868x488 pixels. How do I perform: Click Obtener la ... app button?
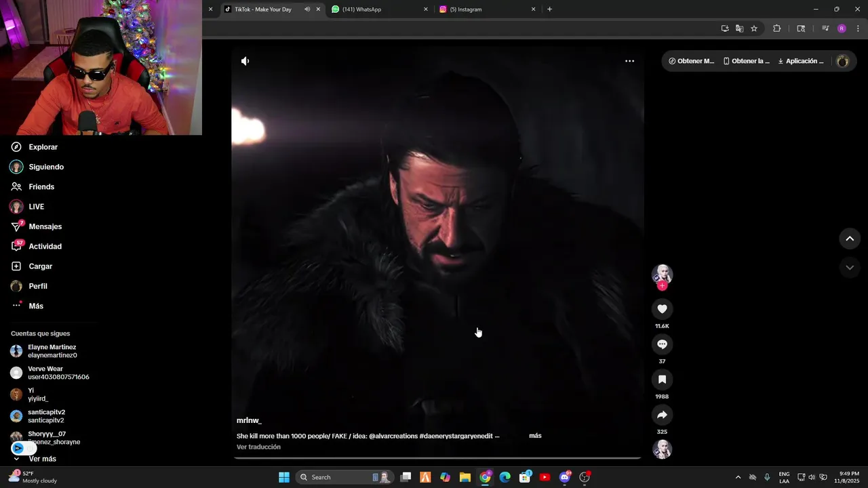pos(747,61)
